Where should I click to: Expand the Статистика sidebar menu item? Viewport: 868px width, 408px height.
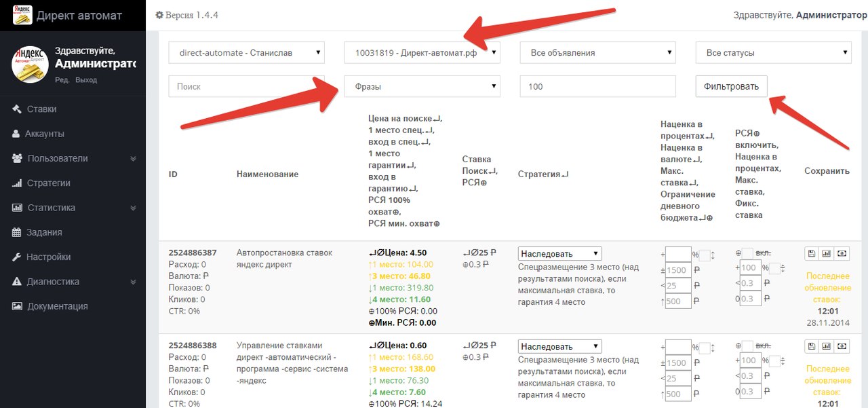pos(51,208)
